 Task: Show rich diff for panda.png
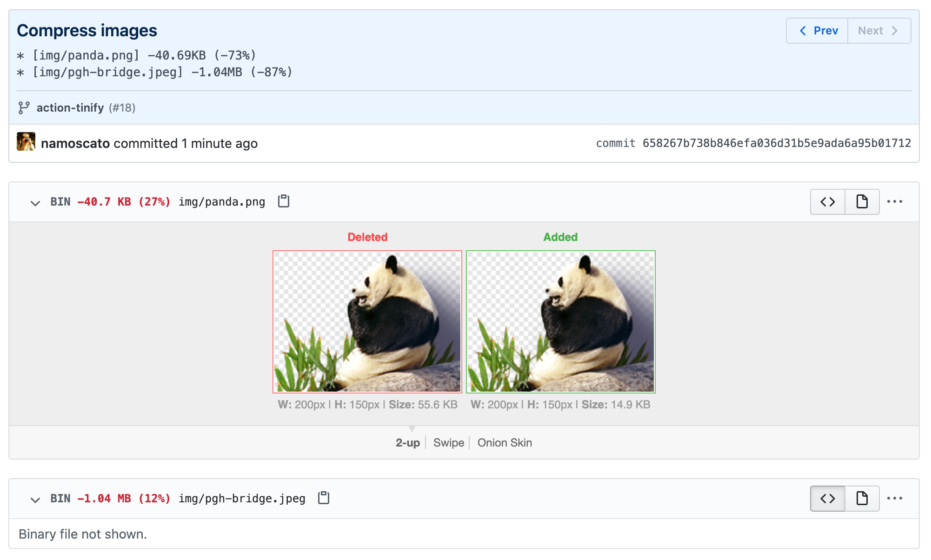point(862,202)
